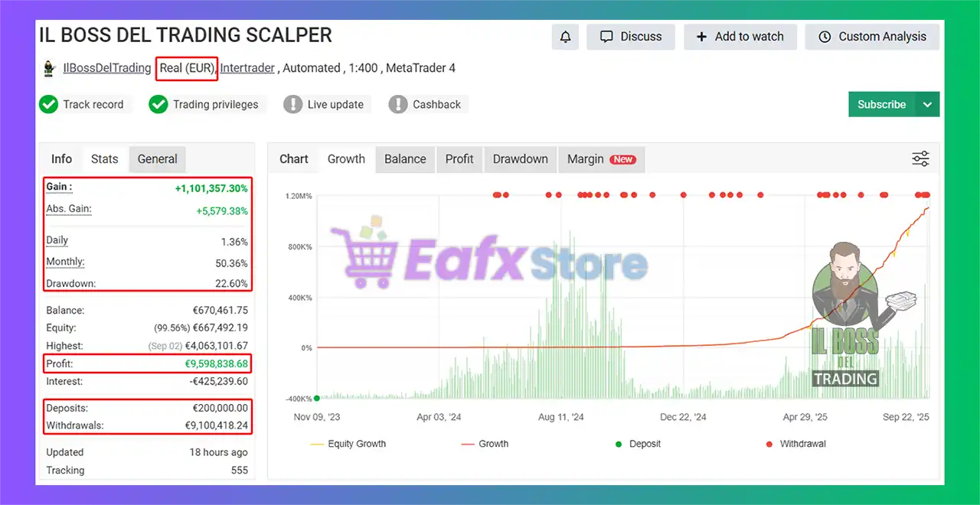Click the Drawdown label in Info
Viewport: 980px width, 505px height.
tap(71, 284)
